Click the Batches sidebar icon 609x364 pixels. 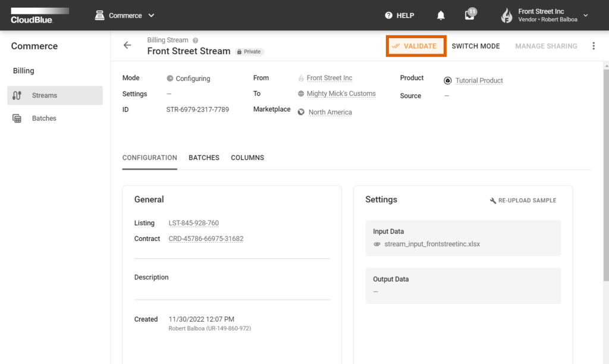pos(17,118)
